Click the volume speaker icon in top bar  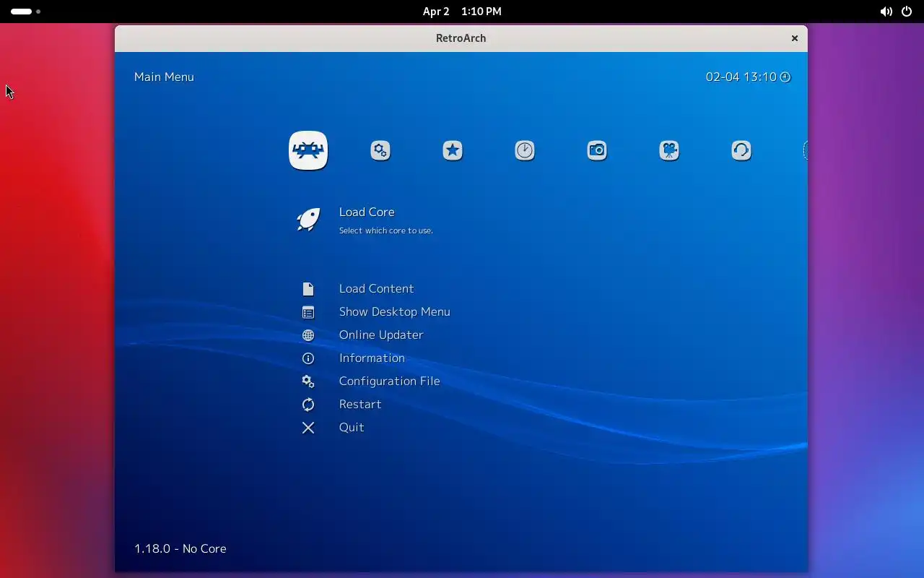click(x=886, y=12)
